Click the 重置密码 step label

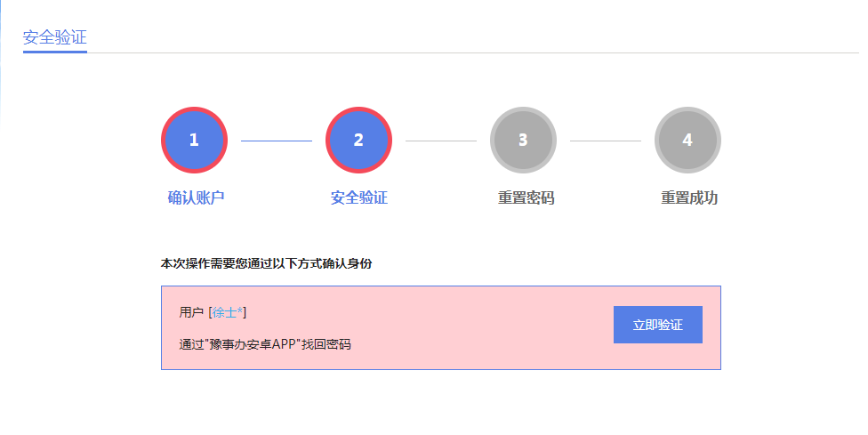(526, 197)
